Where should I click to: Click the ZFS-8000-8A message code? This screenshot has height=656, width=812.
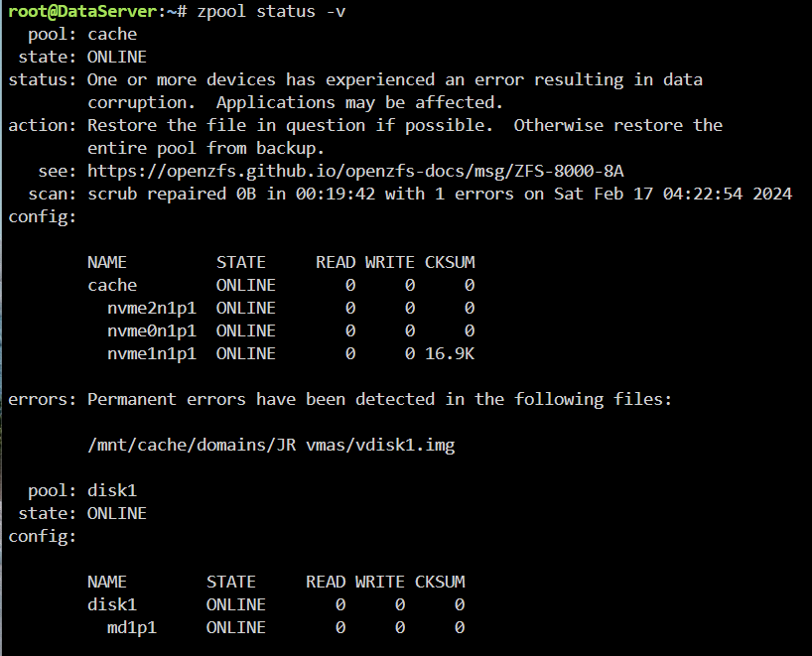point(569,172)
